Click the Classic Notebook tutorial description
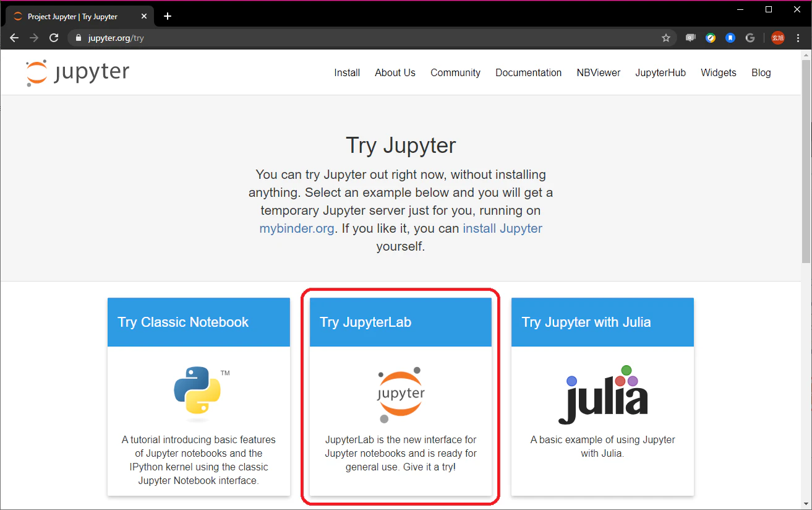The width and height of the screenshot is (812, 510). [x=199, y=460]
